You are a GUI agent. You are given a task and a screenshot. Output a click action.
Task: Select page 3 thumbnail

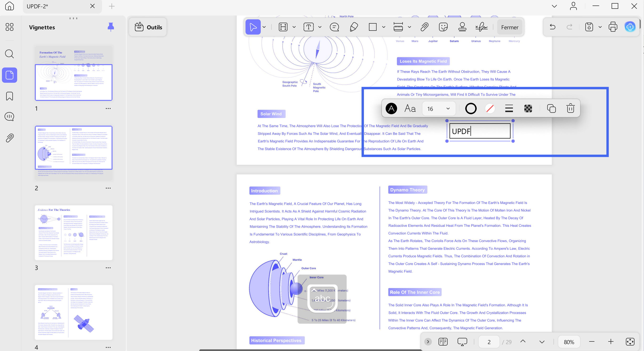pos(73,232)
